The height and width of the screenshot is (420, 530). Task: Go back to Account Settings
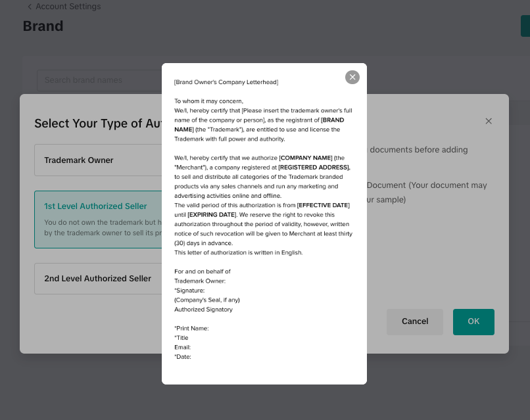pyautogui.click(x=68, y=7)
